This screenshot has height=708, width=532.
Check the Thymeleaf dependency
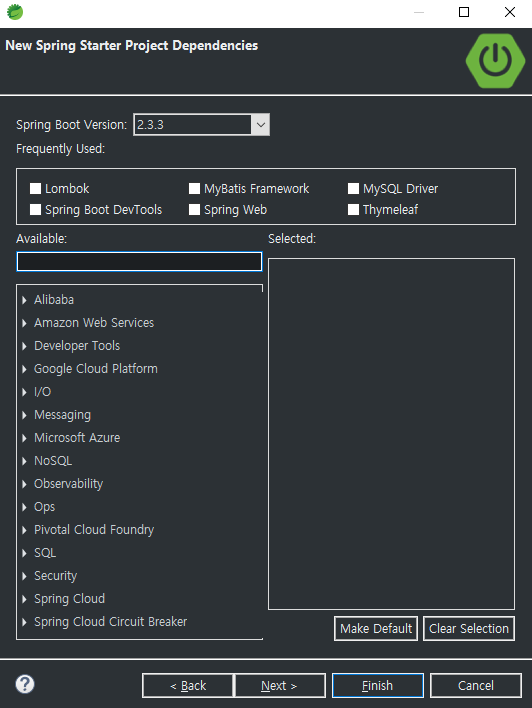click(353, 210)
